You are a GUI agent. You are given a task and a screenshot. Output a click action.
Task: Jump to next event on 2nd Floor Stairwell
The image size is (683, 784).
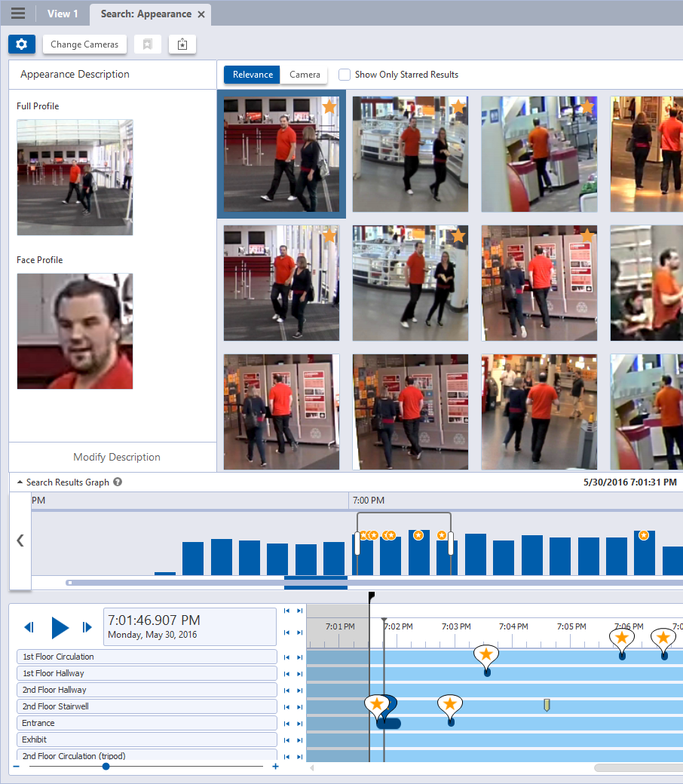[x=299, y=706]
